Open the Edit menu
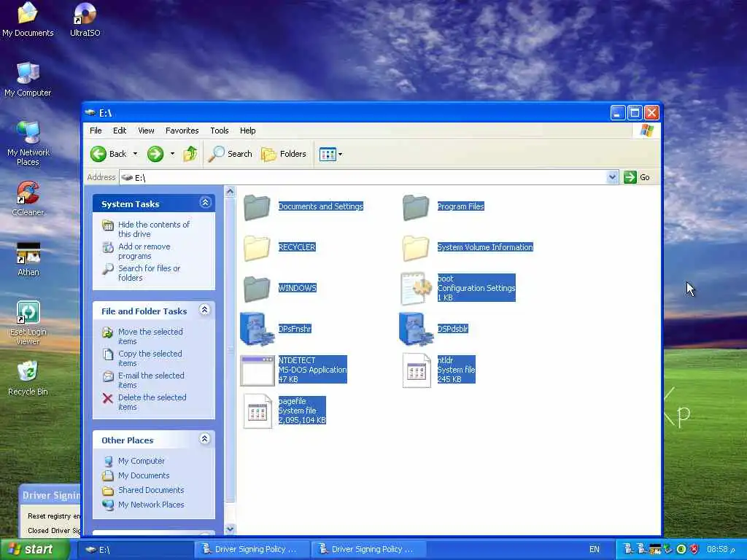The height and width of the screenshot is (560, 747). coord(120,131)
